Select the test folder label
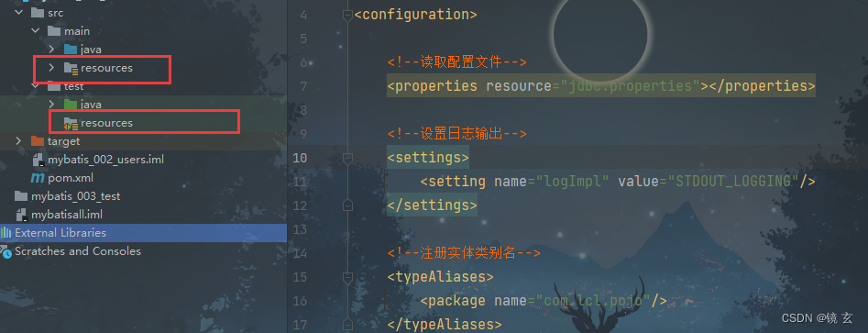This screenshot has height=333, width=868. click(73, 86)
